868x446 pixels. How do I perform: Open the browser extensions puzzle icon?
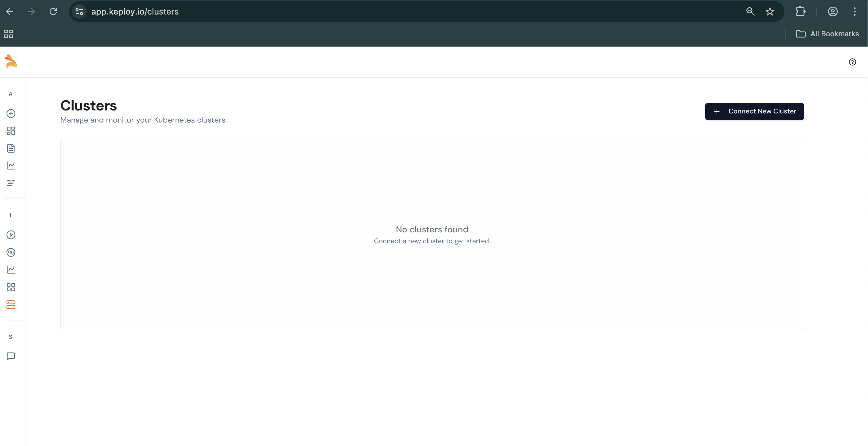[800, 11]
